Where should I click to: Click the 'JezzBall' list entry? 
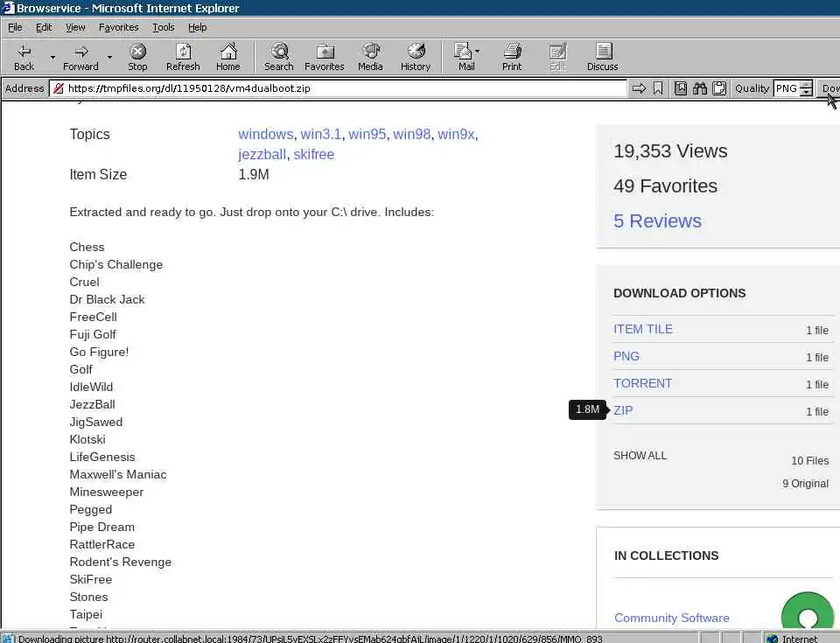tap(92, 404)
